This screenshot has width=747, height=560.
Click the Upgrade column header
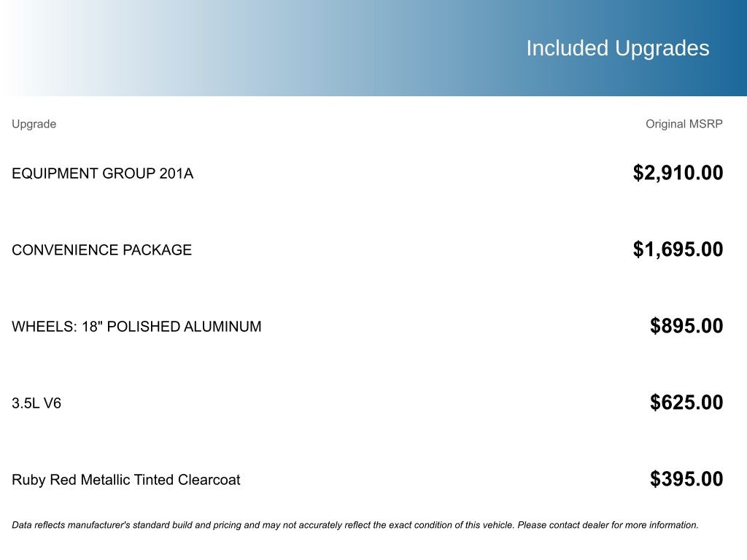pos(34,124)
